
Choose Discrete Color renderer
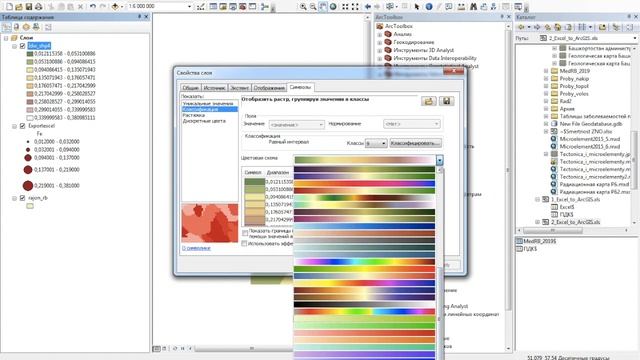click(x=204, y=121)
